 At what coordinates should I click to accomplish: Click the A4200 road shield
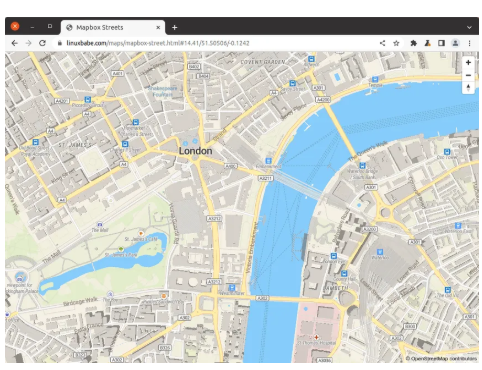point(323,99)
